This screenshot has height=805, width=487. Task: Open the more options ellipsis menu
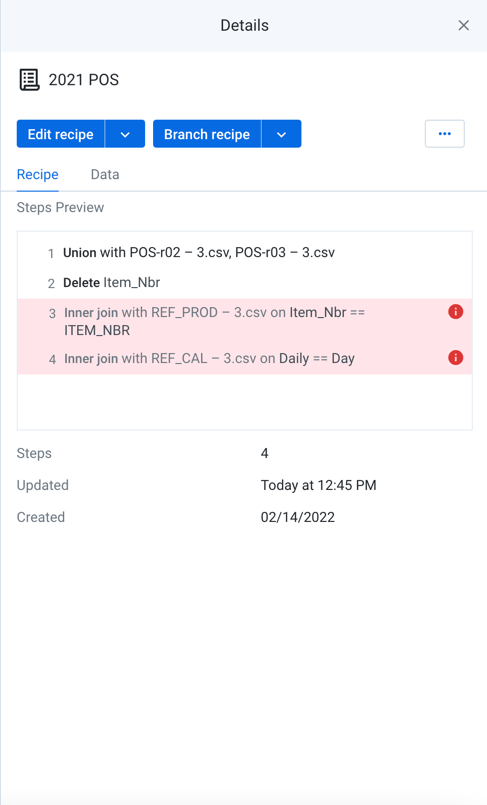click(x=445, y=133)
